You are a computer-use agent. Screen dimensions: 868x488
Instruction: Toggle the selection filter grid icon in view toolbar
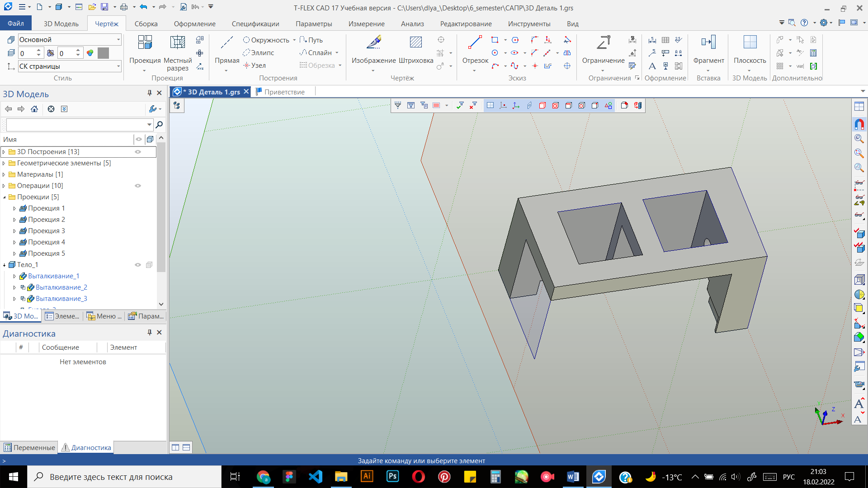[x=490, y=105]
